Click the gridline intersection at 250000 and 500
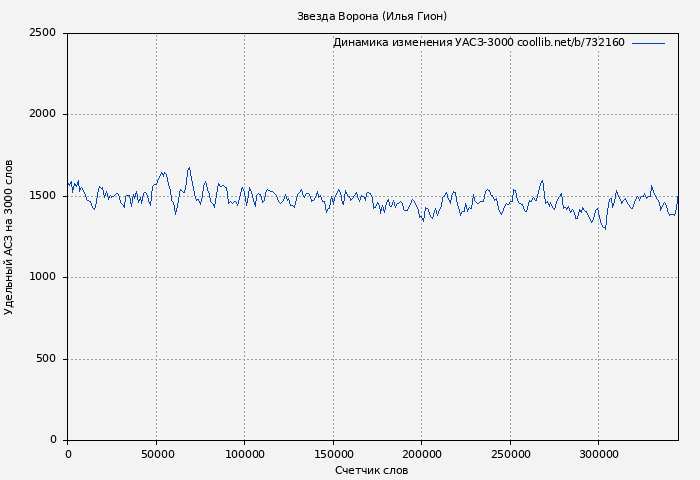Image resolution: width=700 pixels, height=480 pixels. pyautogui.click(x=510, y=359)
